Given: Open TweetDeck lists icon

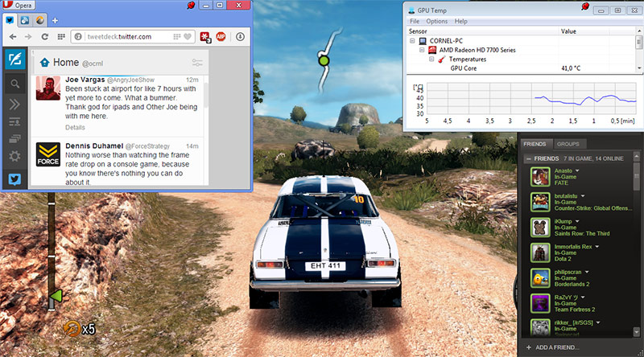Looking at the screenshot, I should coord(14,122).
